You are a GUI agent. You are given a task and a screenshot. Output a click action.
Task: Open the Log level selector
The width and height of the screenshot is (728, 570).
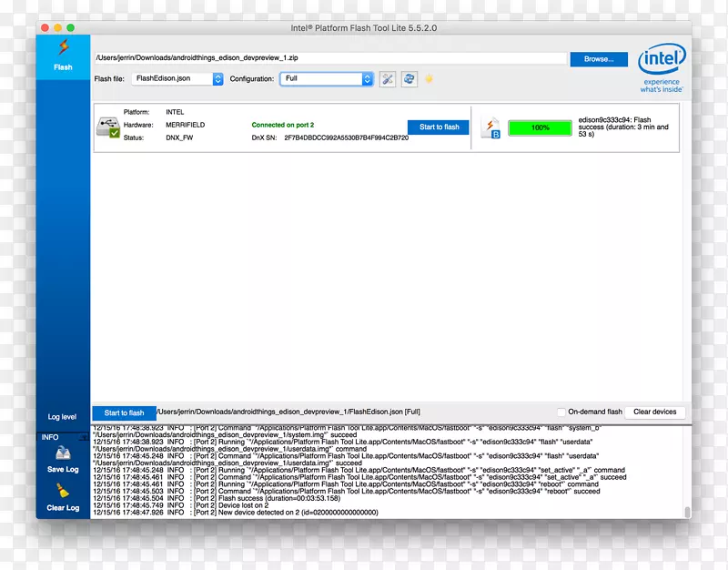pos(62,417)
